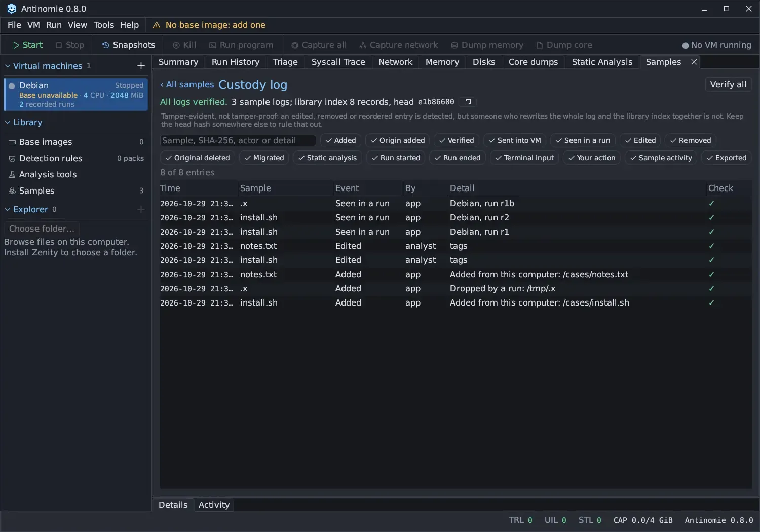Toggle the Added event filter

point(340,140)
